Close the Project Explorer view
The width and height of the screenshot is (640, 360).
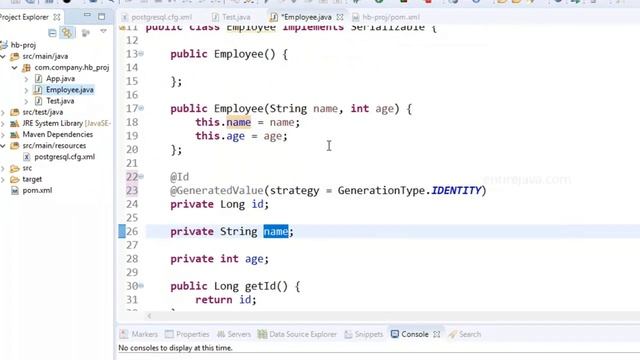[x=57, y=17]
